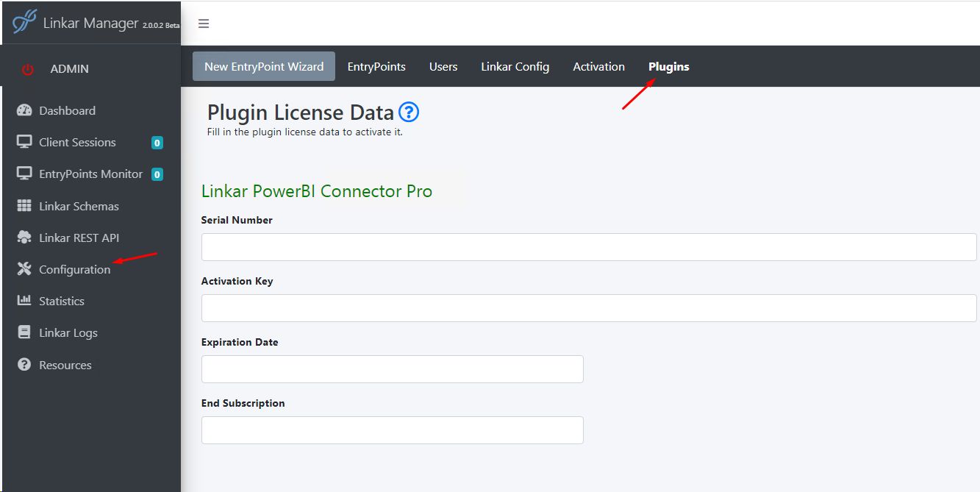Click the Activation Key label
This screenshot has height=492, width=980.
(x=237, y=281)
